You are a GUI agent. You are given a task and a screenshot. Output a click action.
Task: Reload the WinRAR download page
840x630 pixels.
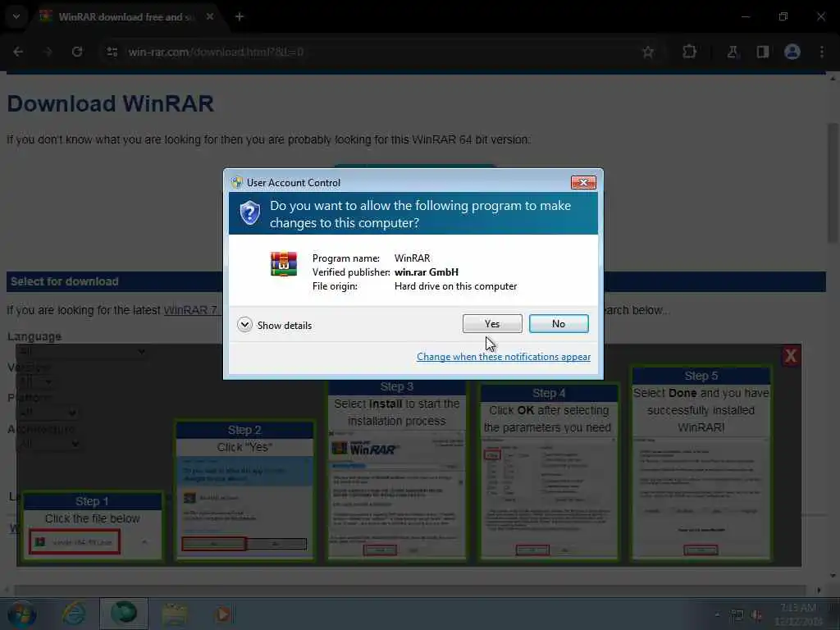point(77,52)
